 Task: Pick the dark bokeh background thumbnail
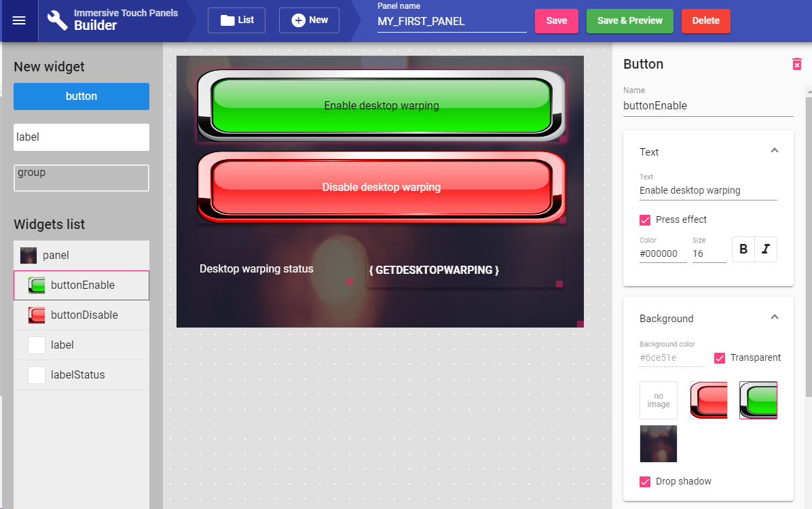click(x=658, y=444)
